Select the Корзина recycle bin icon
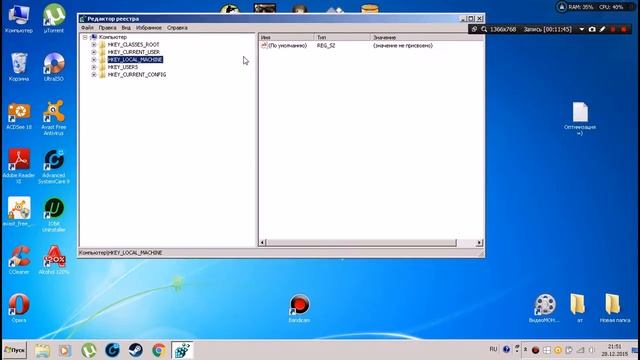Viewport: 640px width, 360px height. pos(19,67)
